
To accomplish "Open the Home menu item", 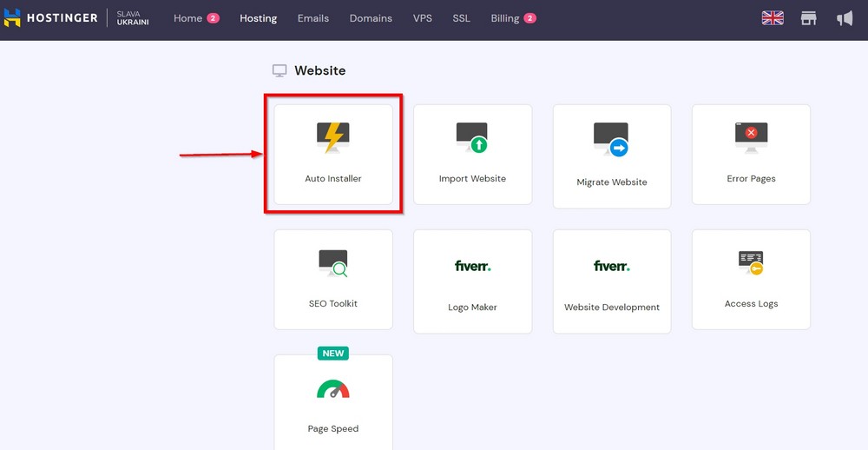I will pyautogui.click(x=187, y=18).
